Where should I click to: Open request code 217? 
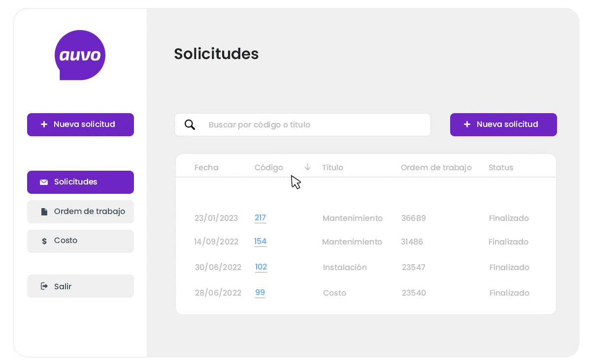260,218
